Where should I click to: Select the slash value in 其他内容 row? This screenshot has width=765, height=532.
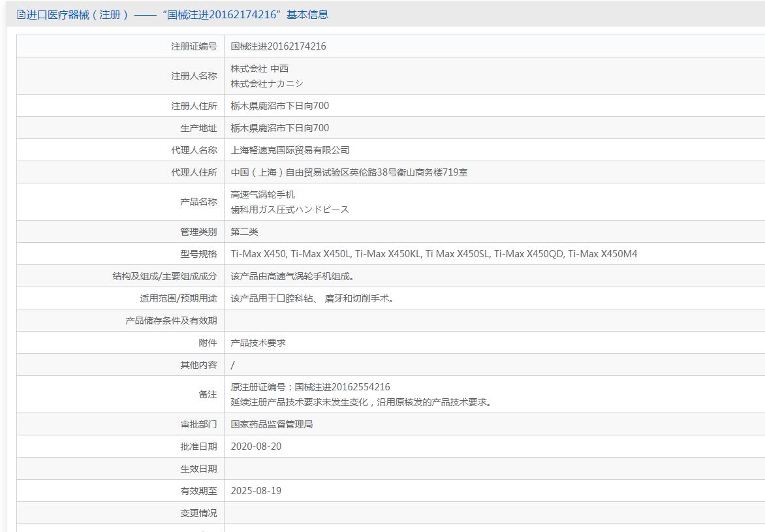232,365
